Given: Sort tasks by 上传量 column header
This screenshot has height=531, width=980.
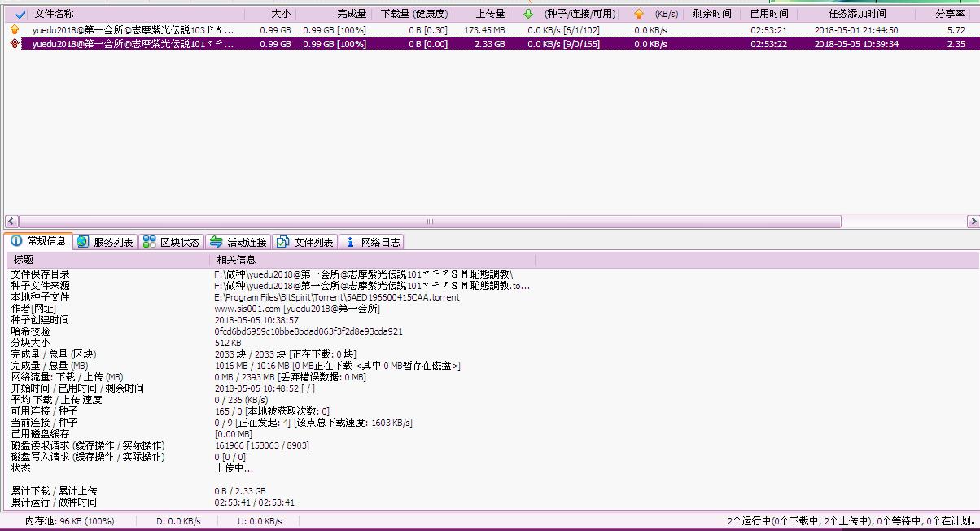Looking at the screenshot, I should click(489, 14).
